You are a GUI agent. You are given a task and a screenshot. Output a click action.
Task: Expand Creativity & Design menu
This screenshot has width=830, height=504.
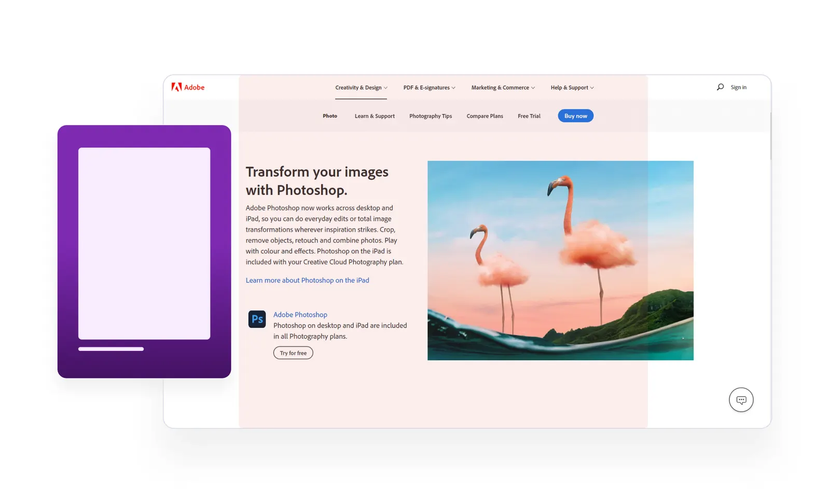click(361, 88)
